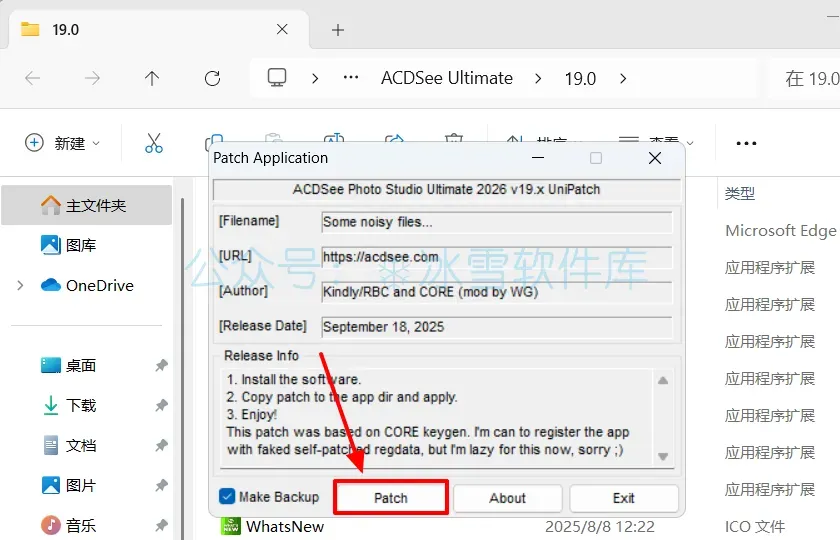
Task: Open OneDrive in sidebar
Action: pos(87,286)
